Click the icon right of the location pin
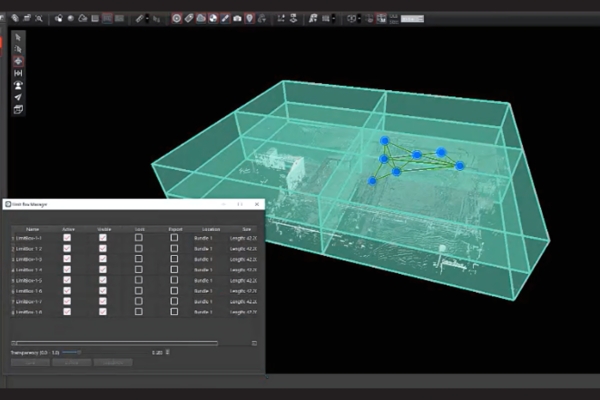Viewport: 600px width, 400px height. point(262,18)
